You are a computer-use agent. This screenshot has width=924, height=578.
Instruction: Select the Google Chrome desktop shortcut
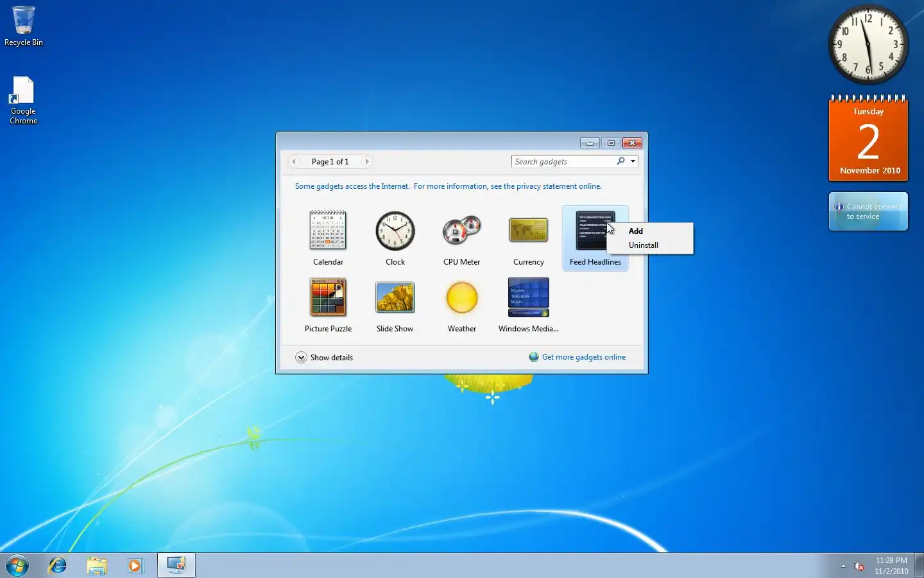tap(23, 101)
